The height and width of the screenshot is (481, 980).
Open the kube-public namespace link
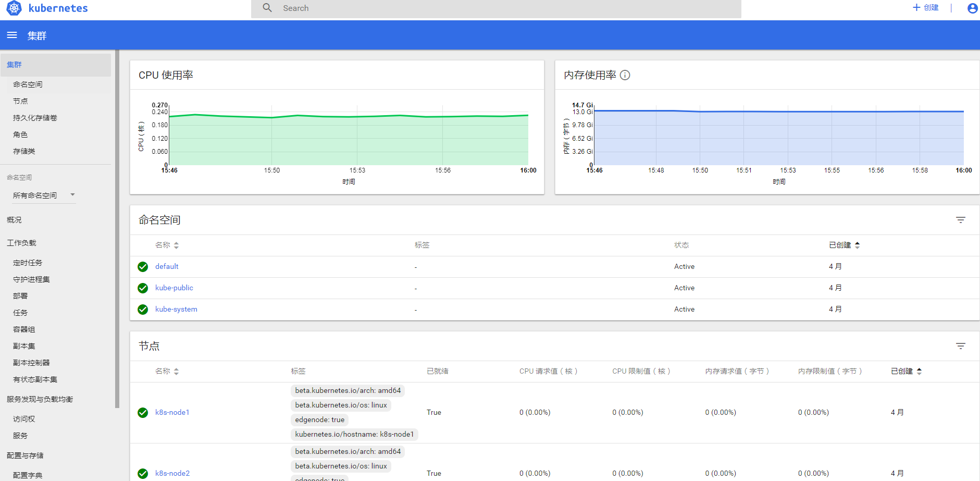(174, 288)
